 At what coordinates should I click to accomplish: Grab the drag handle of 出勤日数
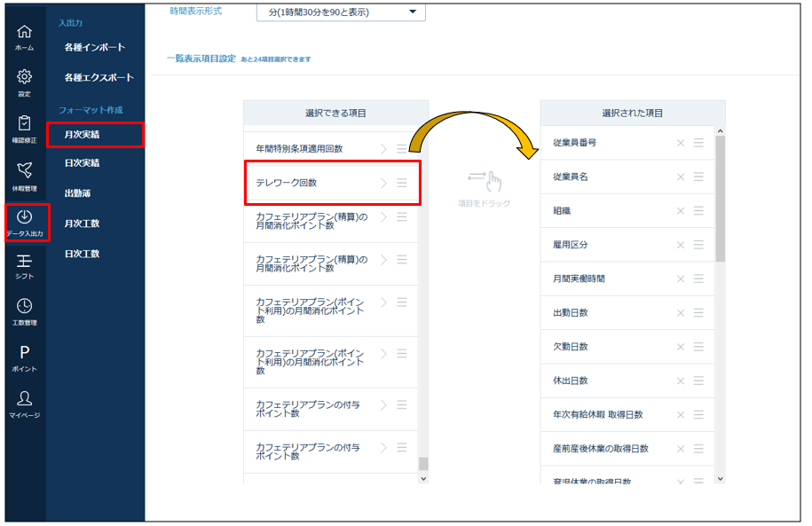click(x=698, y=312)
